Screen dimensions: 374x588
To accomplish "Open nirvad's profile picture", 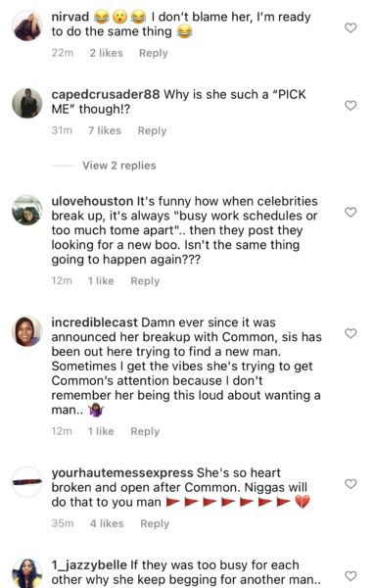I will [x=27, y=25].
